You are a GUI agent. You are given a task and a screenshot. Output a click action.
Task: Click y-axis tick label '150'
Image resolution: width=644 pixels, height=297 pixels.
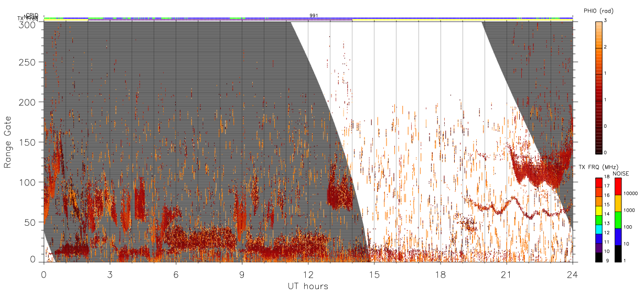coord(29,142)
